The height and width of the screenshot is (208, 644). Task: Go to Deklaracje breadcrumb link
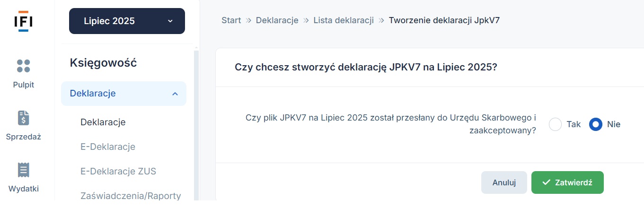(277, 20)
